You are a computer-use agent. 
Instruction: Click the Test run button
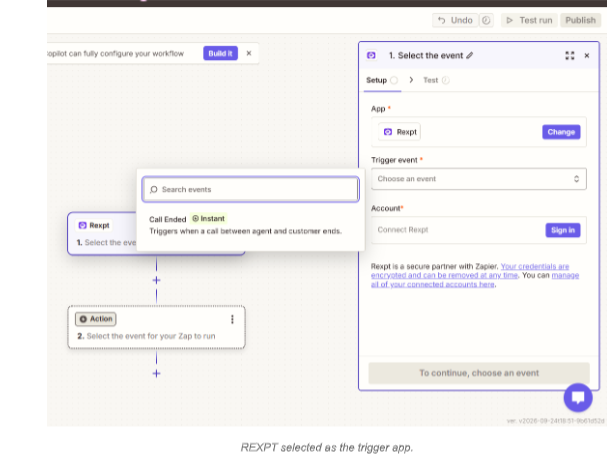pyautogui.click(x=529, y=20)
